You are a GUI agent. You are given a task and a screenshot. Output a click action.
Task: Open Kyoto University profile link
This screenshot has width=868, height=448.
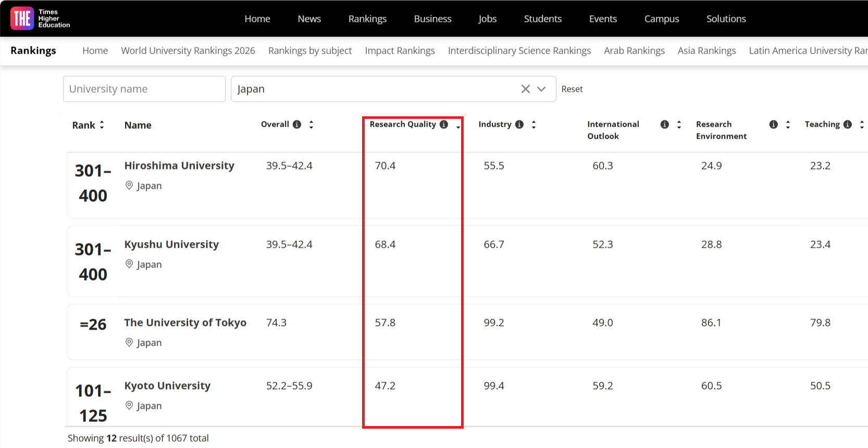point(167,386)
